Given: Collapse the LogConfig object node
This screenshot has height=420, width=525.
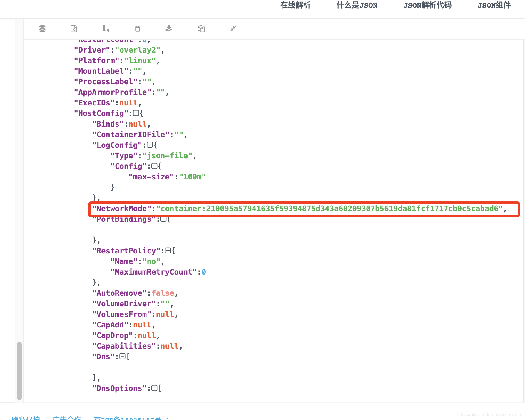Looking at the screenshot, I should (x=150, y=145).
